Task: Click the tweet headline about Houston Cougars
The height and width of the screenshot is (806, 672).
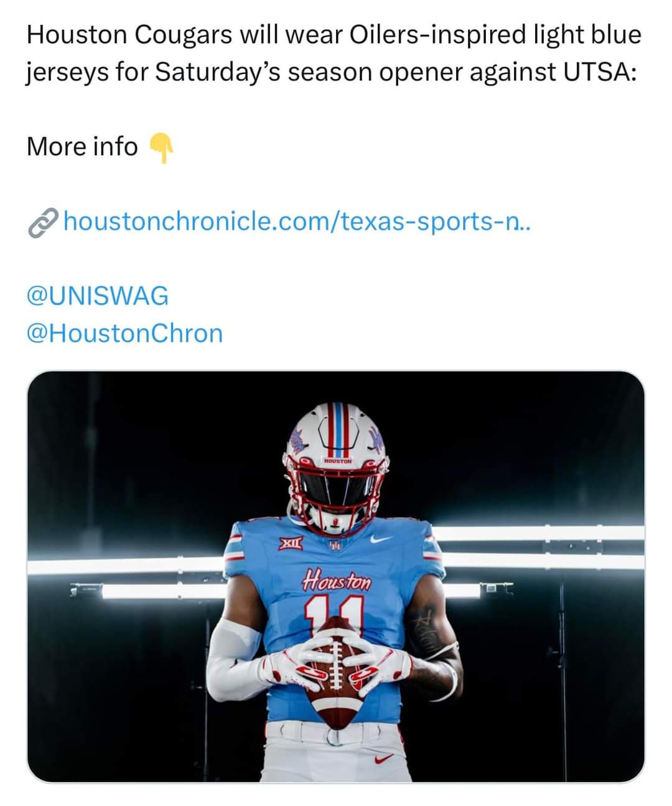Action: pyautogui.click(x=334, y=54)
